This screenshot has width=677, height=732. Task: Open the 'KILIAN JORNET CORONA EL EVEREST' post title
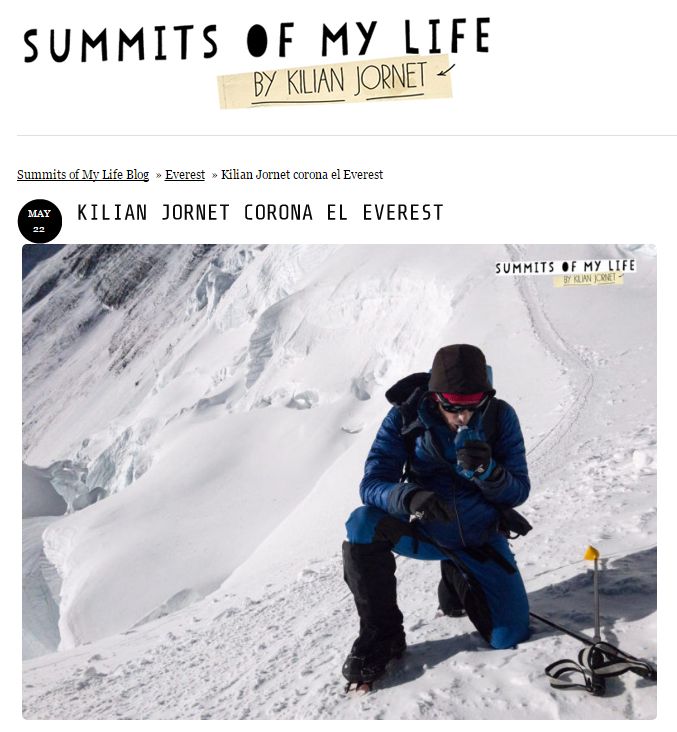260,213
